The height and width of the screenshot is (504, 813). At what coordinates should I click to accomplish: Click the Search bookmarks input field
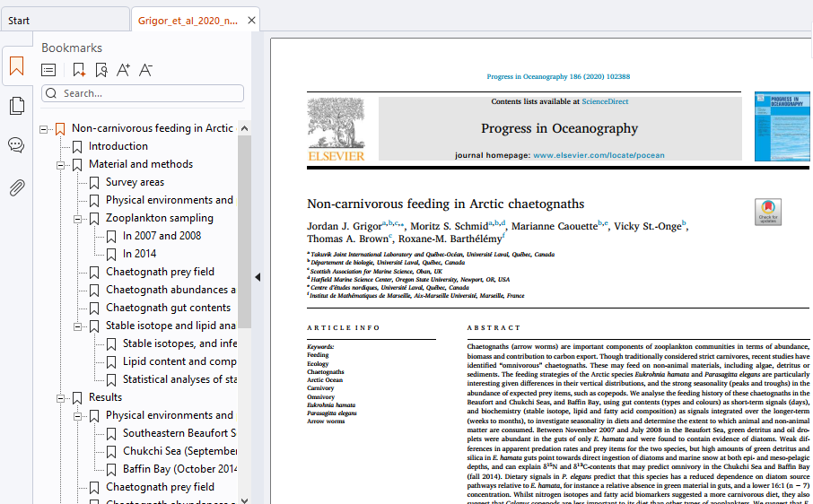[x=143, y=93]
